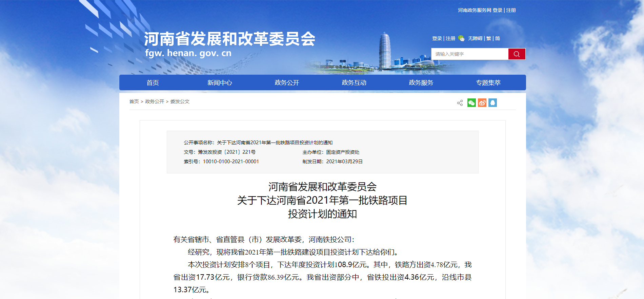
Task: Click 首页 in the breadcrumb trail
Action: pos(134,101)
